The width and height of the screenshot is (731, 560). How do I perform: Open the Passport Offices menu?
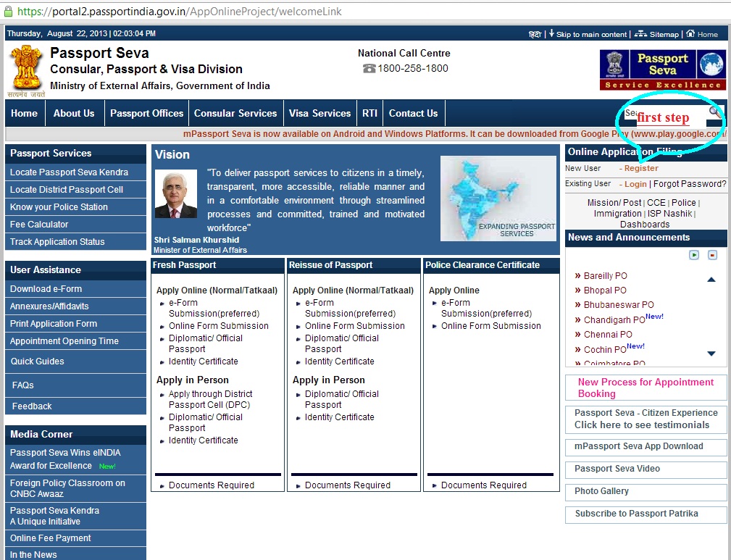147,113
